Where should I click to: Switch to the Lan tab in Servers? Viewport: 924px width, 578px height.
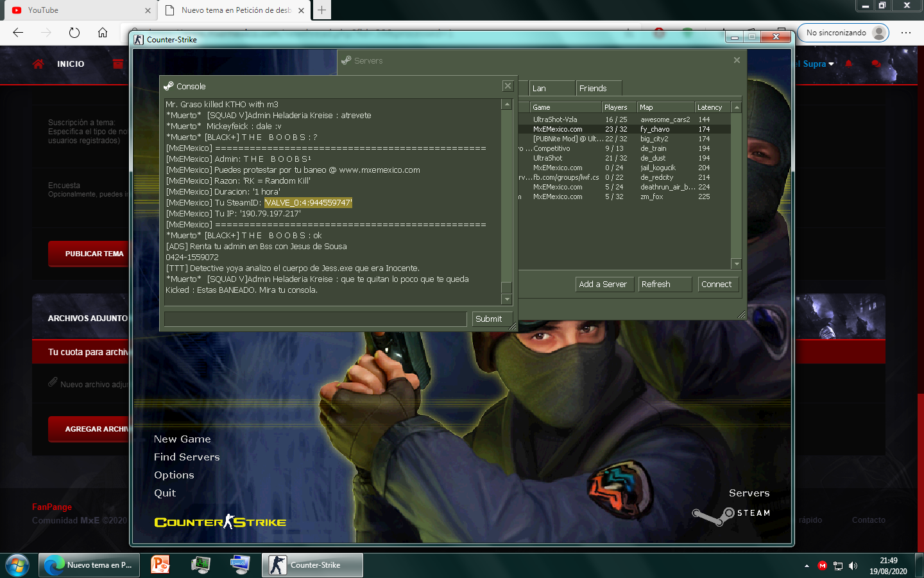552,88
